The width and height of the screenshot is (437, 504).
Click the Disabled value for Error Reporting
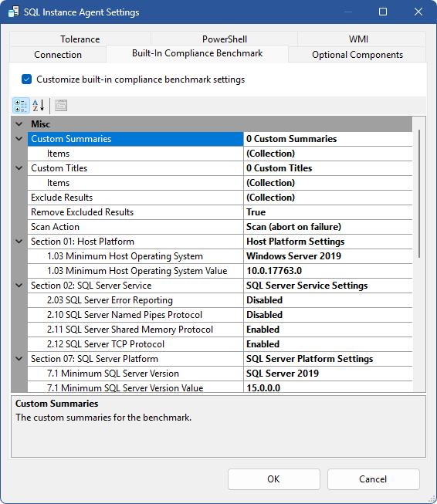pyautogui.click(x=328, y=300)
